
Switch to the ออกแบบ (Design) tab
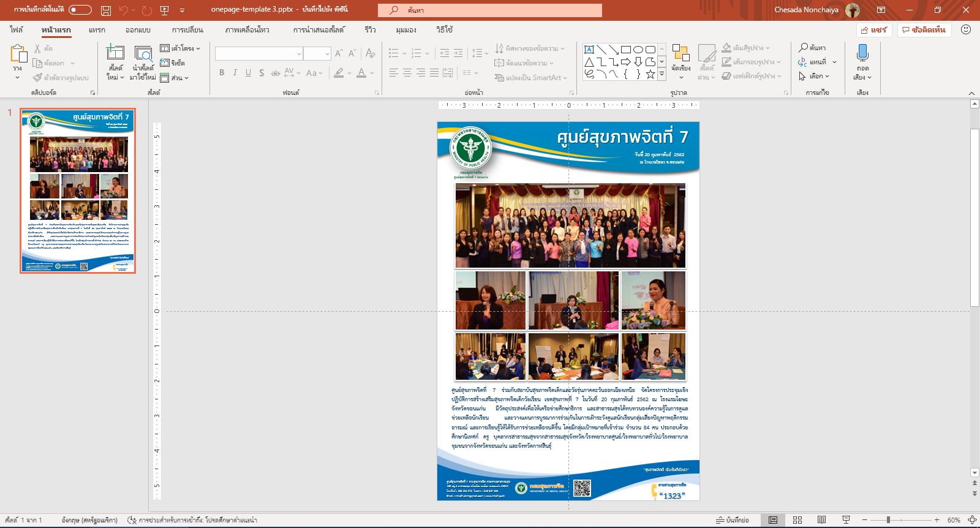[138, 29]
